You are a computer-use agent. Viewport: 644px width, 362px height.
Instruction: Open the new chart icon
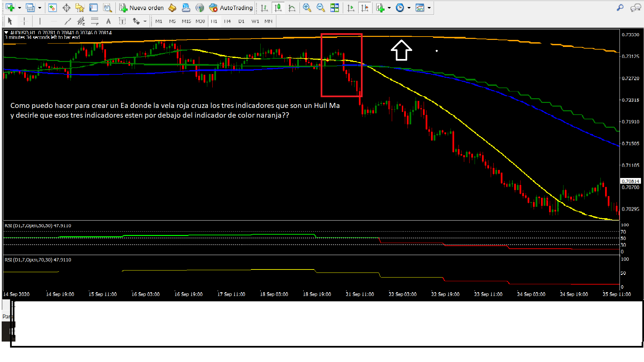click(10, 8)
